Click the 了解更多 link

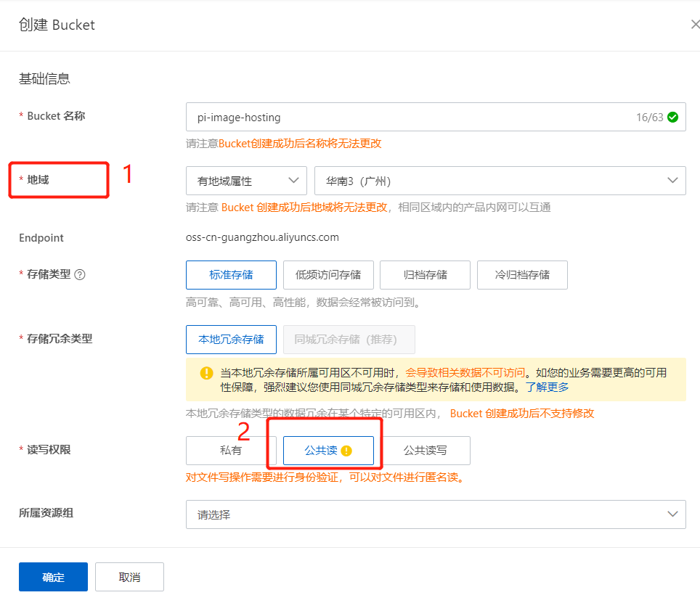(548, 387)
